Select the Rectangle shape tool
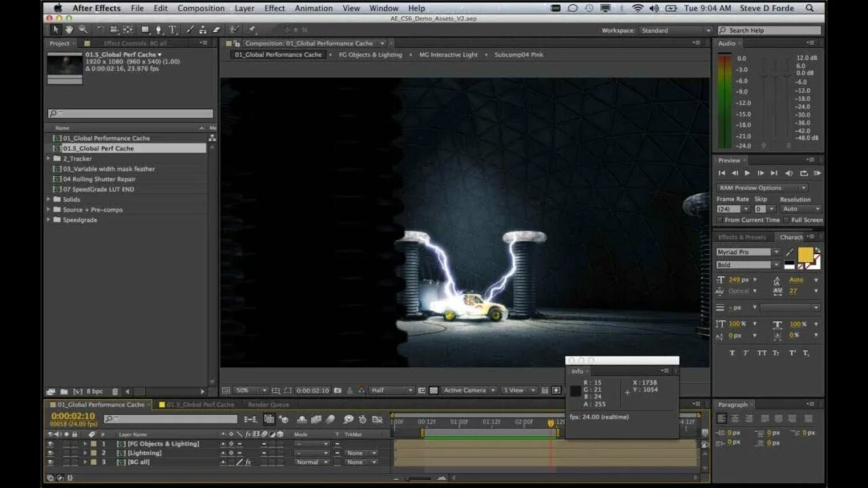This screenshot has width=868, height=488. [x=145, y=30]
